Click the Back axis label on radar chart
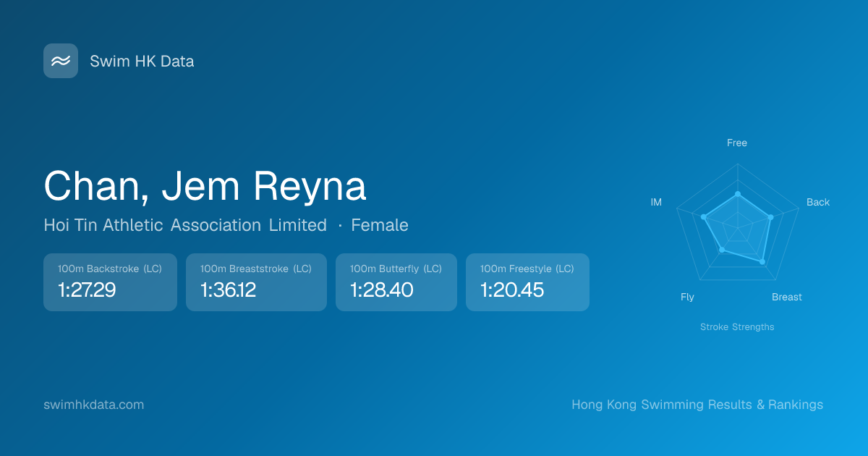Screen dimensions: 868x456 (818, 202)
